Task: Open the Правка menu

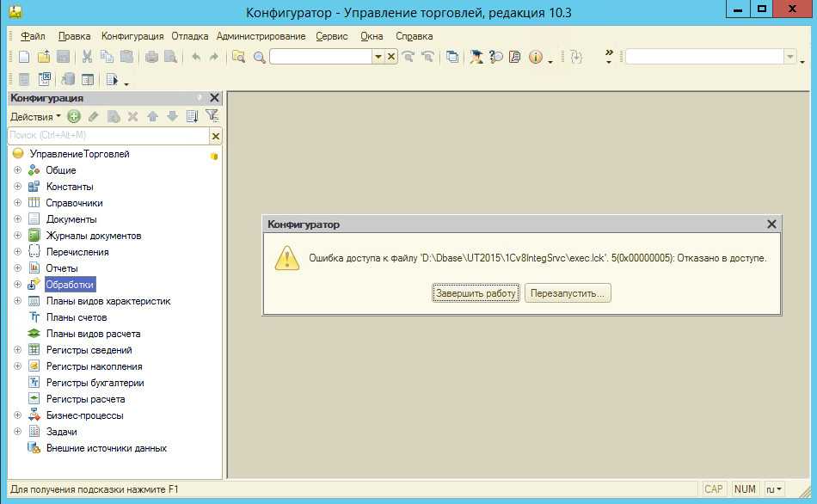Action: (x=74, y=36)
